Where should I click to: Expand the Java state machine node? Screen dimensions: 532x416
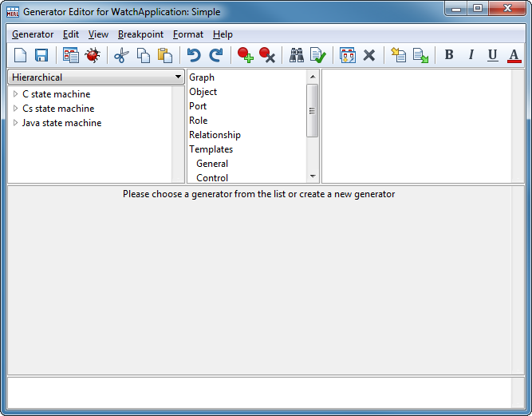tap(15, 123)
